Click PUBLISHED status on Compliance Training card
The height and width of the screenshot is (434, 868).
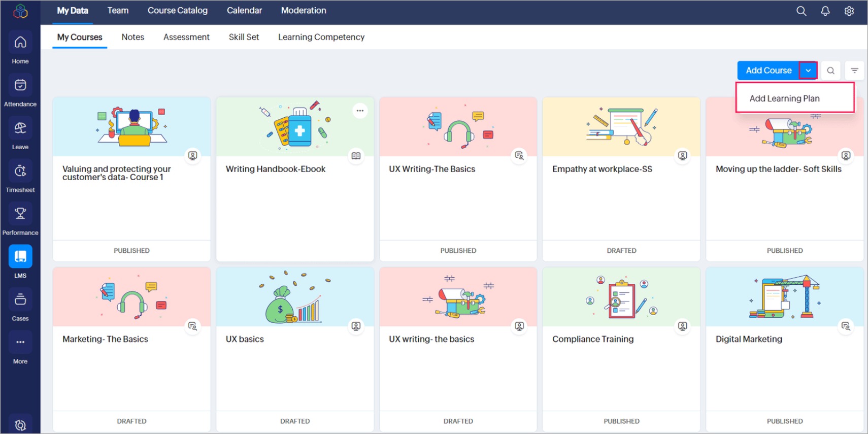pos(621,421)
